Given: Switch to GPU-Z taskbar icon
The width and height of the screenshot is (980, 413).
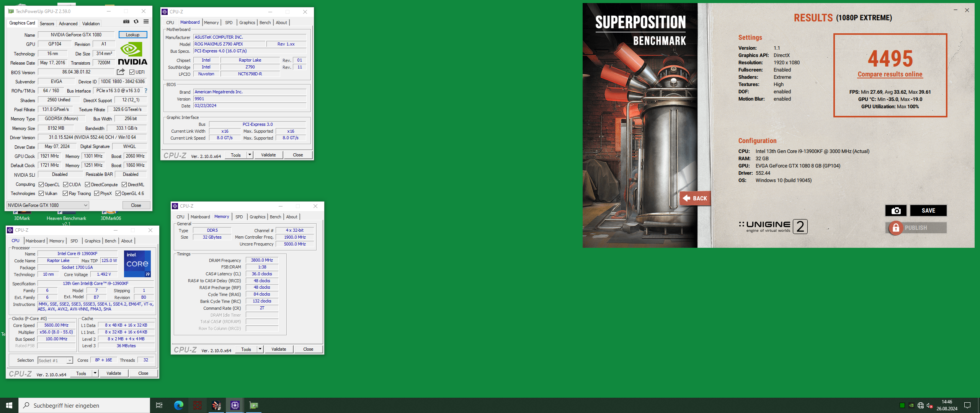Looking at the screenshot, I should (x=254, y=405).
